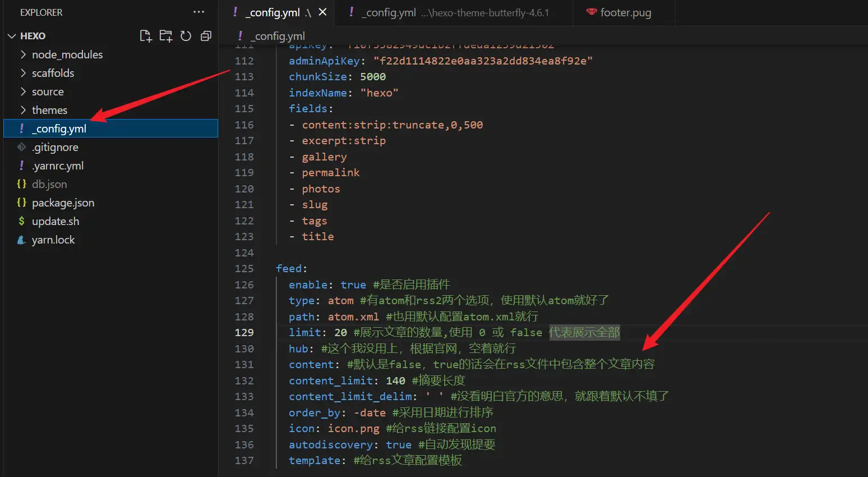
Task: Expand the source folder
Action: tap(48, 91)
